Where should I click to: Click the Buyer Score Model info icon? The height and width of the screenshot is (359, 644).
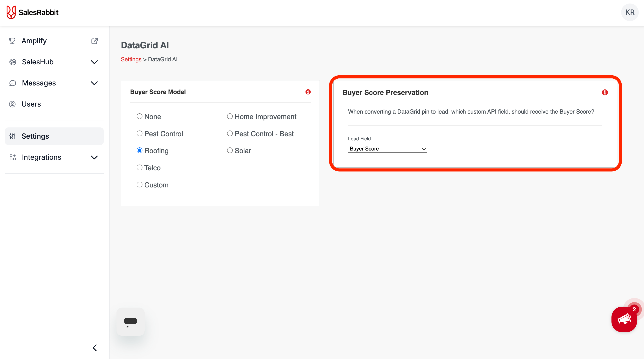pyautogui.click(x=308, y=92)
